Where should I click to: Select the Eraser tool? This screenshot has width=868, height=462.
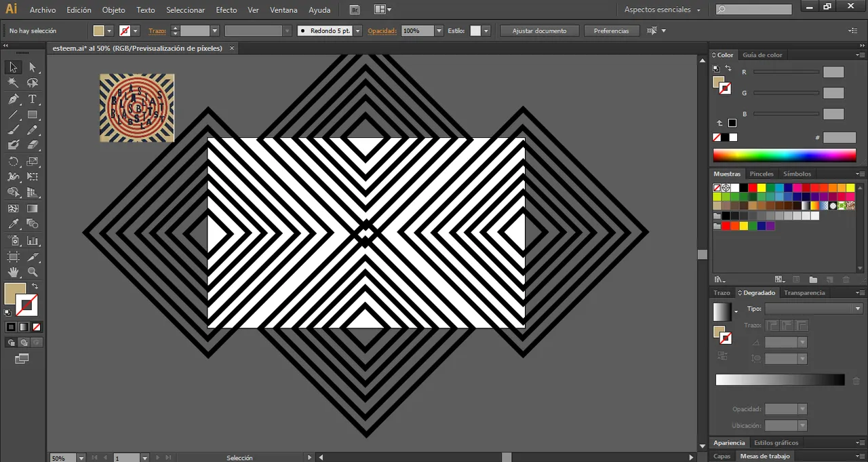point(32,145)
